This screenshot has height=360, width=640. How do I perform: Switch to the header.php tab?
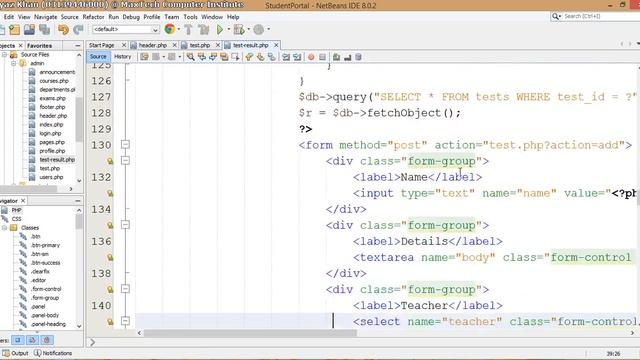pos(153,45)
